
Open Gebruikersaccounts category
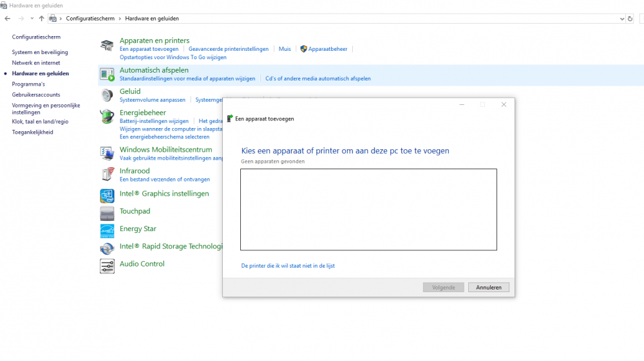point(35,95)
